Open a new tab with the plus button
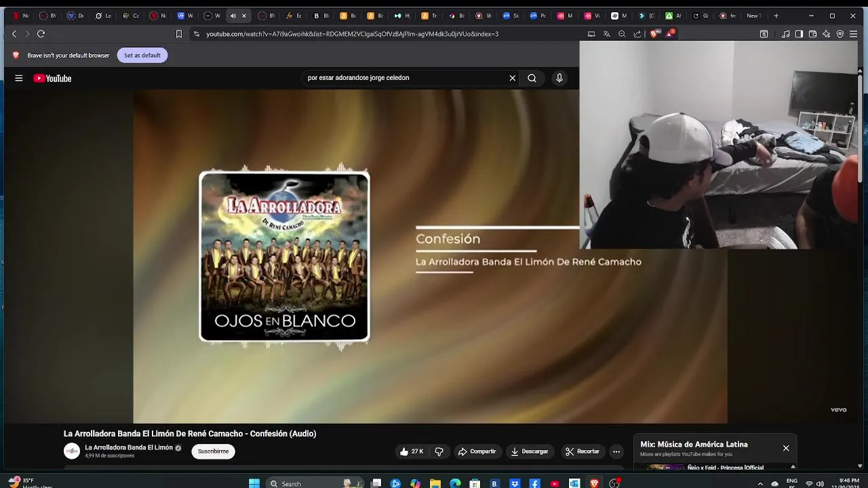This screenshot has height=488, width=868. coord(776,16)
